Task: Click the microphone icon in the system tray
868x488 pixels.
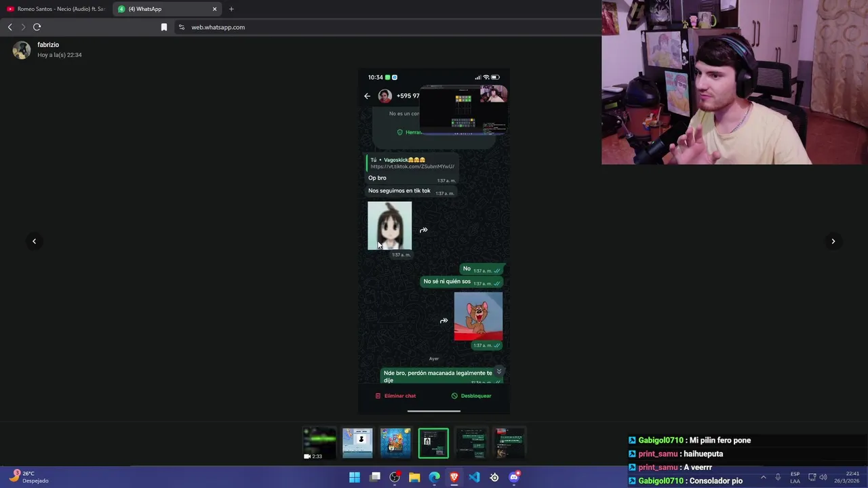Action: (x=778, y=477)
